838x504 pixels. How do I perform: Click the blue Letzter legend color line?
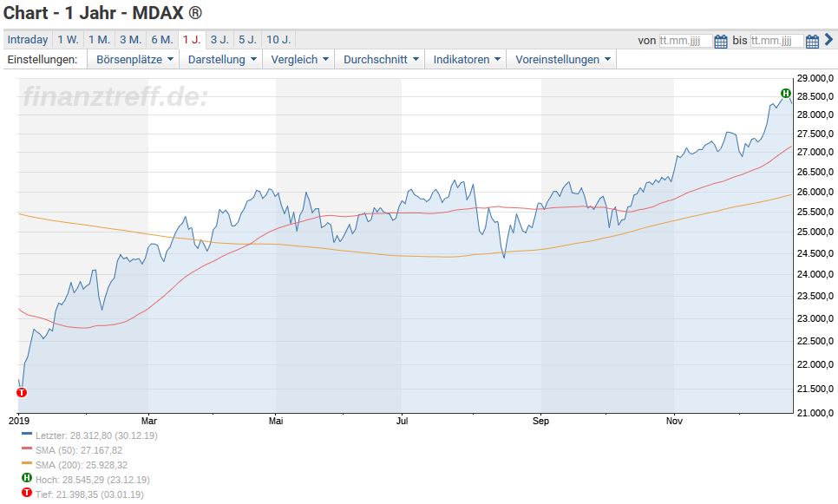(x=27, y=434)
